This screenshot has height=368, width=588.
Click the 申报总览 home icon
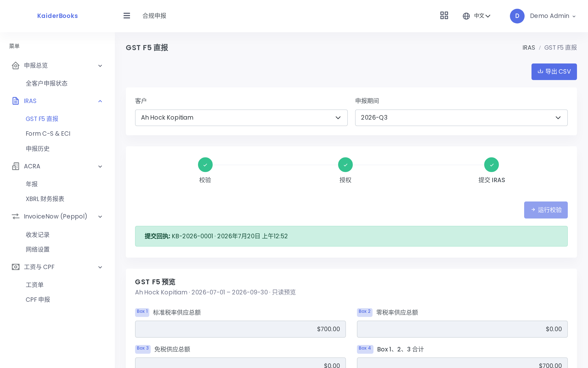(x=16, y=66)
